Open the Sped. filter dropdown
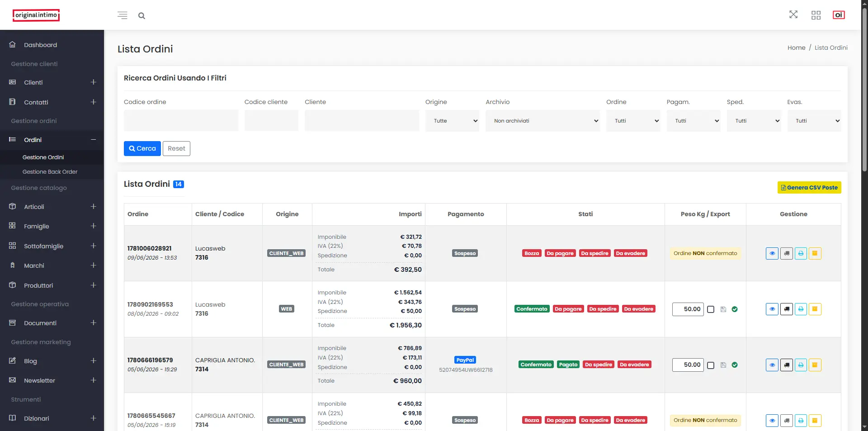 pos(754,121)
